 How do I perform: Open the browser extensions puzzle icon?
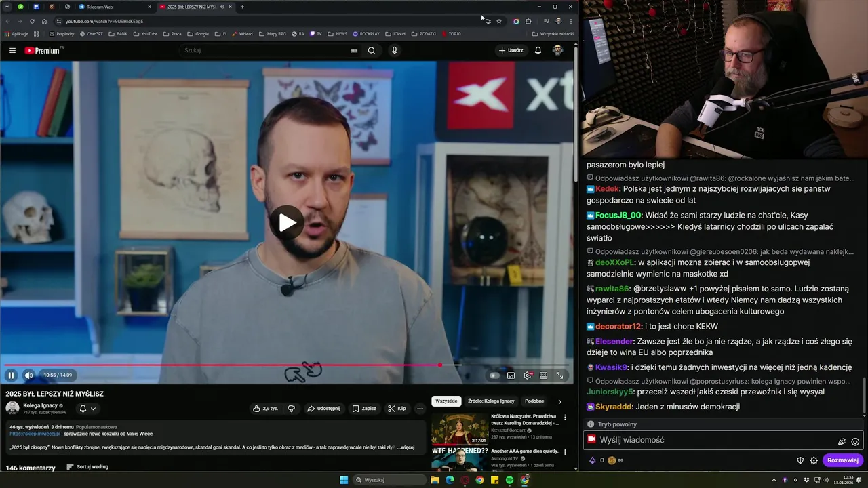click(x=528, y=21)
